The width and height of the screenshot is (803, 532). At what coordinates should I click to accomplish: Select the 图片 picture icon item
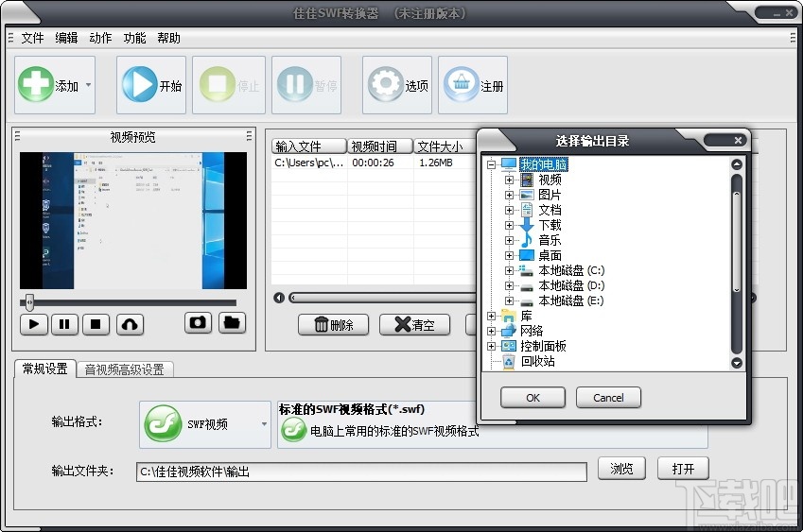point(527,195)
